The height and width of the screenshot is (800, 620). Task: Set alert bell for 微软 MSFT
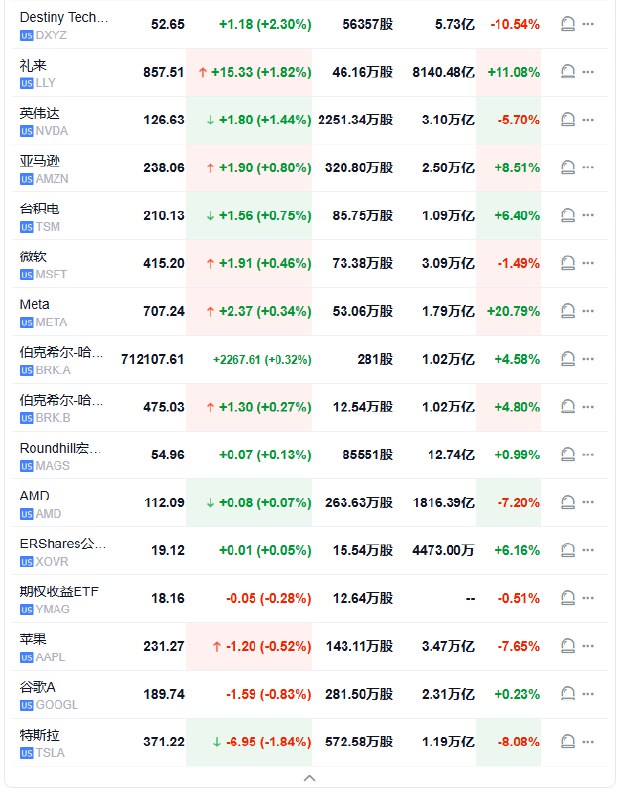[x=567, y=263]
